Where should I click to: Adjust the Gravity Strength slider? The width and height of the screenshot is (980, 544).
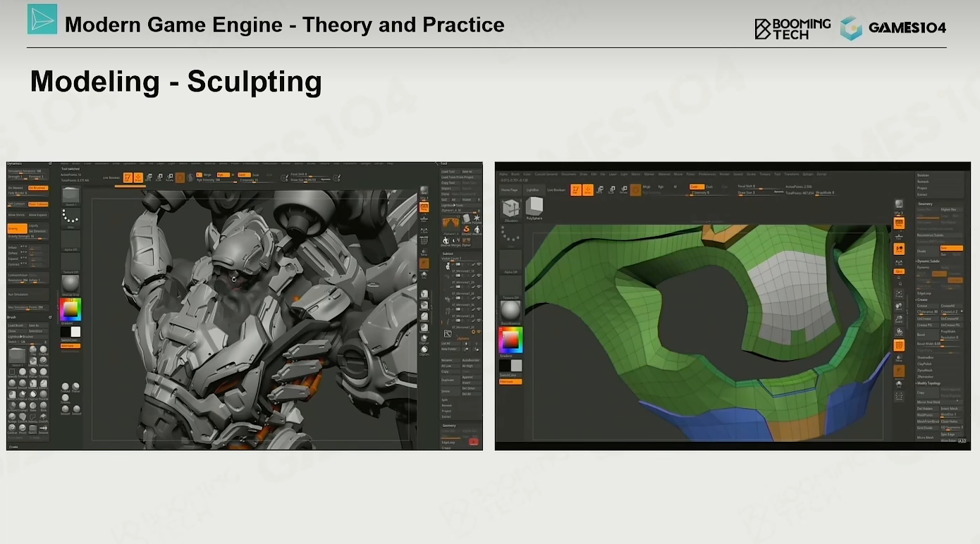coord(28,237)
